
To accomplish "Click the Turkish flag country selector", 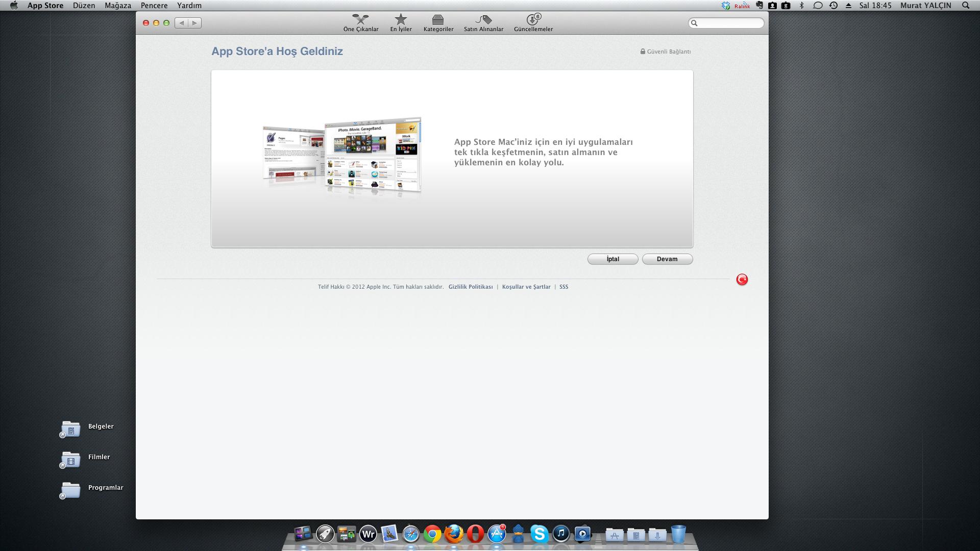I will pyautogui.click(x=742, y=280).
